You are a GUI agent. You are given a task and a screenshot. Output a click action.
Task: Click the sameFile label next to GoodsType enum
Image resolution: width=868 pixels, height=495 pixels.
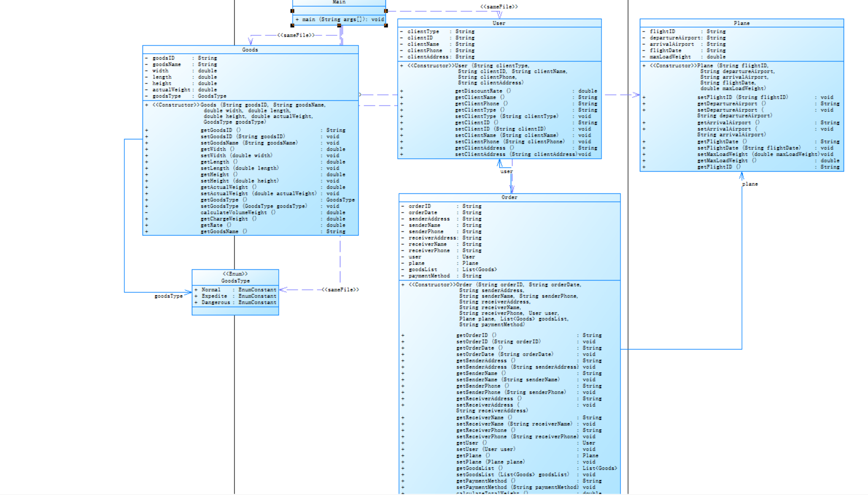coord(340,289)
